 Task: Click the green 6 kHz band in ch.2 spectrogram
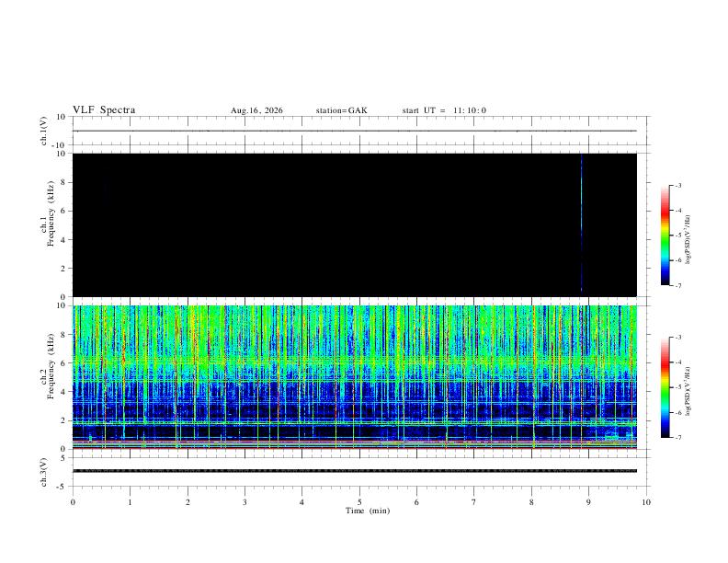355,360
